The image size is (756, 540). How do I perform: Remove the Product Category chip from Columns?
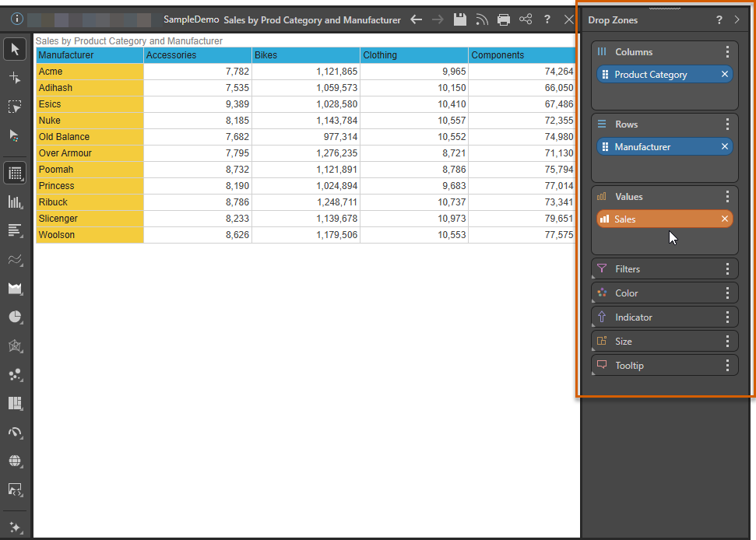725,75
